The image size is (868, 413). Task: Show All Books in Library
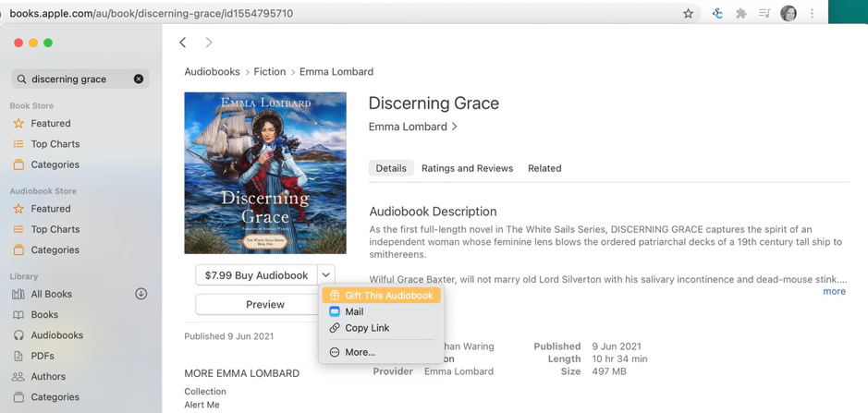point(51,294)
